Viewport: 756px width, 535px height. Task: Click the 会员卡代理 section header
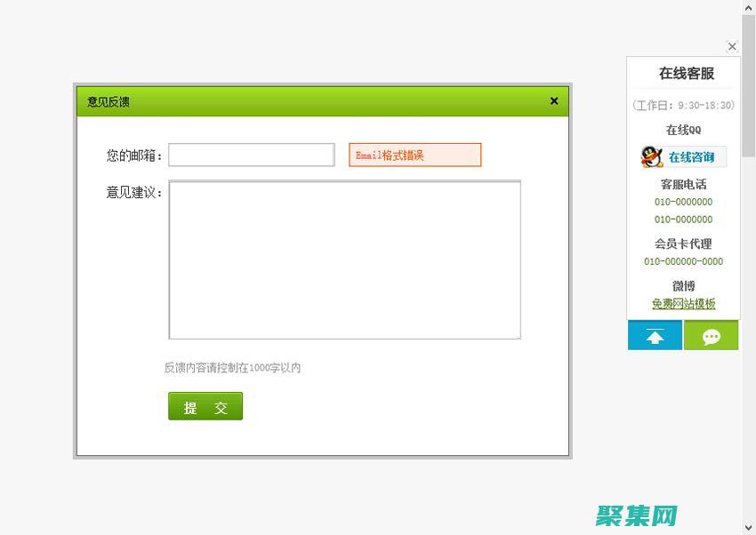coord(683,244)
